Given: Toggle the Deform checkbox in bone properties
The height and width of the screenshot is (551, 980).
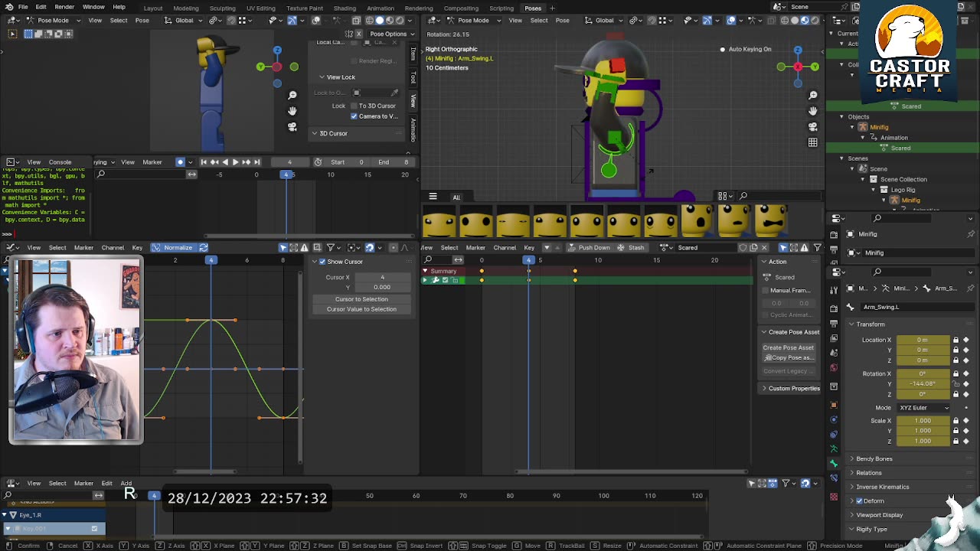Looking at the screenshot, I should click(x=859, y=501).
